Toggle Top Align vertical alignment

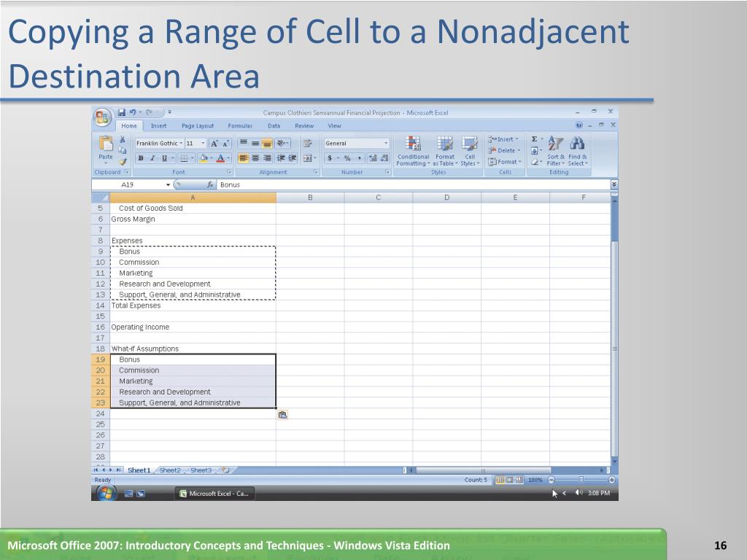244,143
